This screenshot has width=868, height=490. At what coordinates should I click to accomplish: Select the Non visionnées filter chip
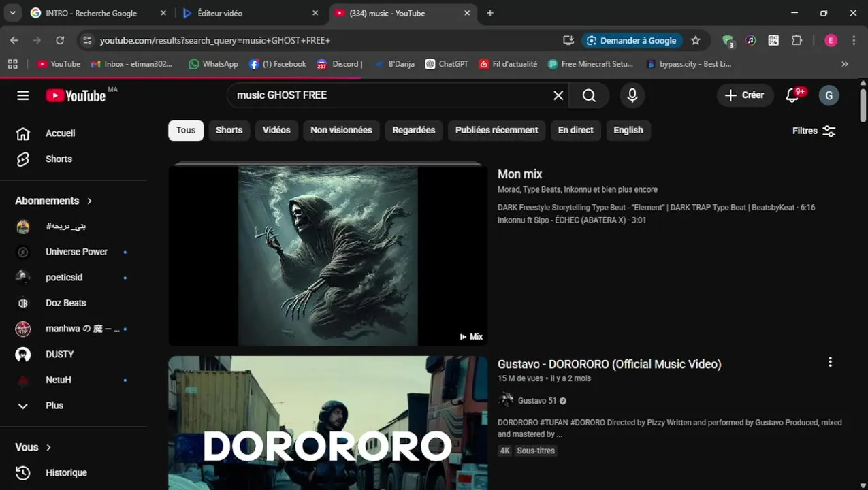click(341, 131)
